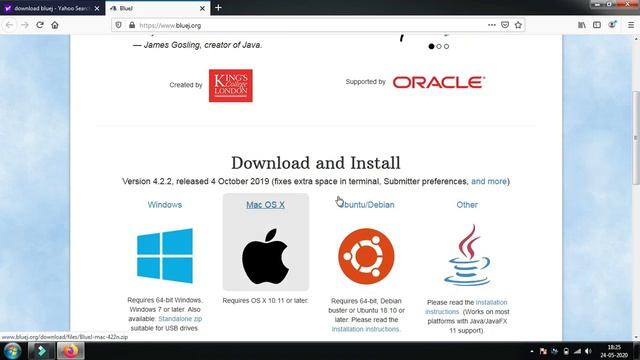Open the volume speaker tray icon
Image resolution: width=640 pixels, height=360 pixels.
(588, 351)
